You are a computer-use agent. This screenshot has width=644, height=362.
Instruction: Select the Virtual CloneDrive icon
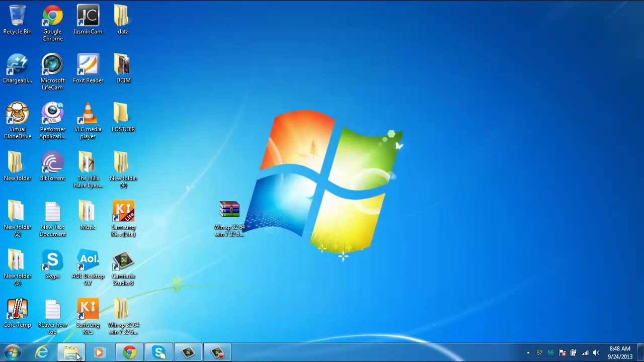coord(17,121)
